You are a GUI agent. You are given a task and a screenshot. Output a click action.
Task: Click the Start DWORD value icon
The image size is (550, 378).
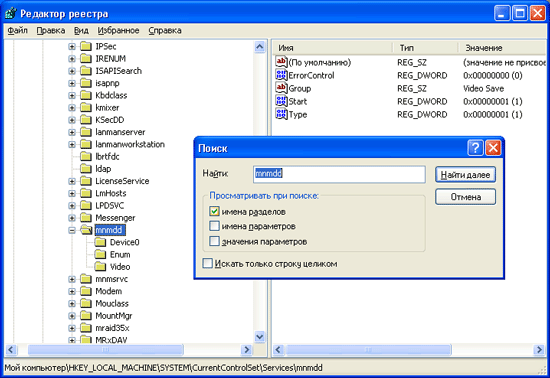(x=281, y=101)
